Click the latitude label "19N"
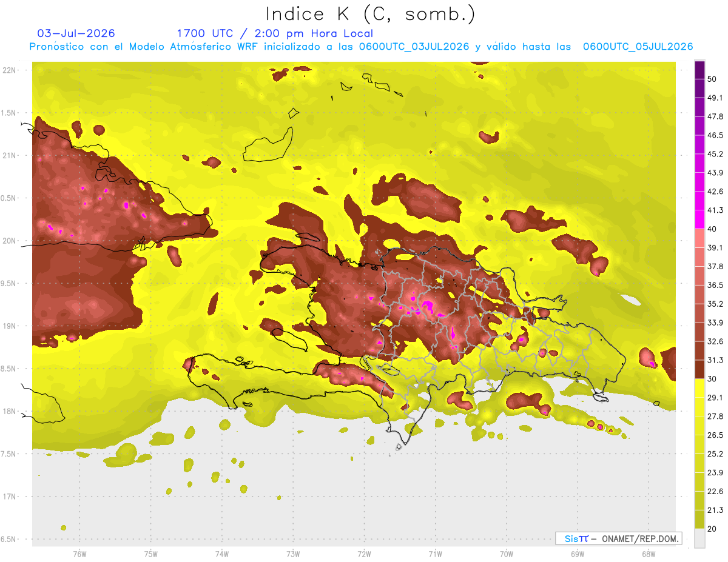The image size is (728, 562). click(10, 326)
